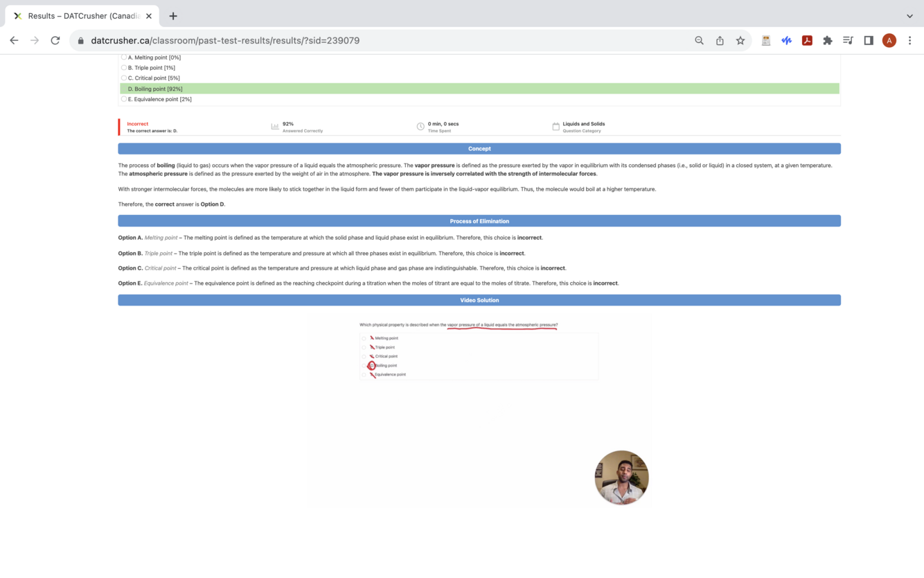Click the '0 min, 0 secs' time value
The height and width of the screenshot is (578, 924).
[x=443, y=124]
